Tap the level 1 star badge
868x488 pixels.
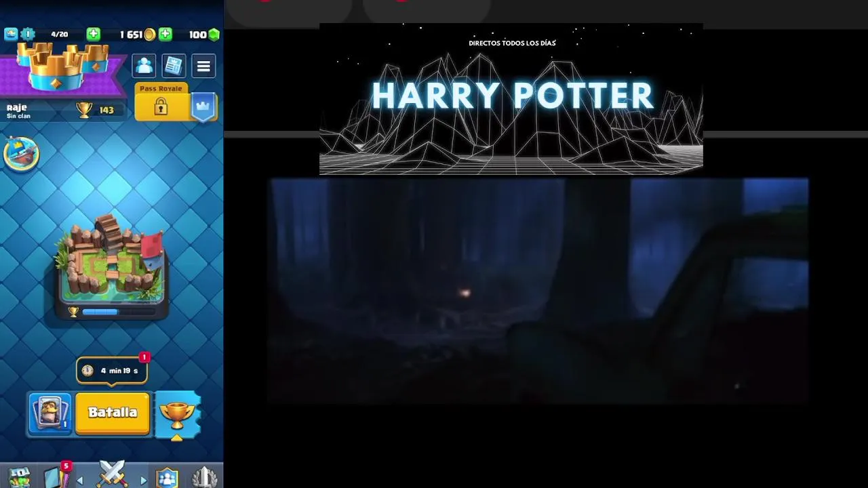point(27,34)
